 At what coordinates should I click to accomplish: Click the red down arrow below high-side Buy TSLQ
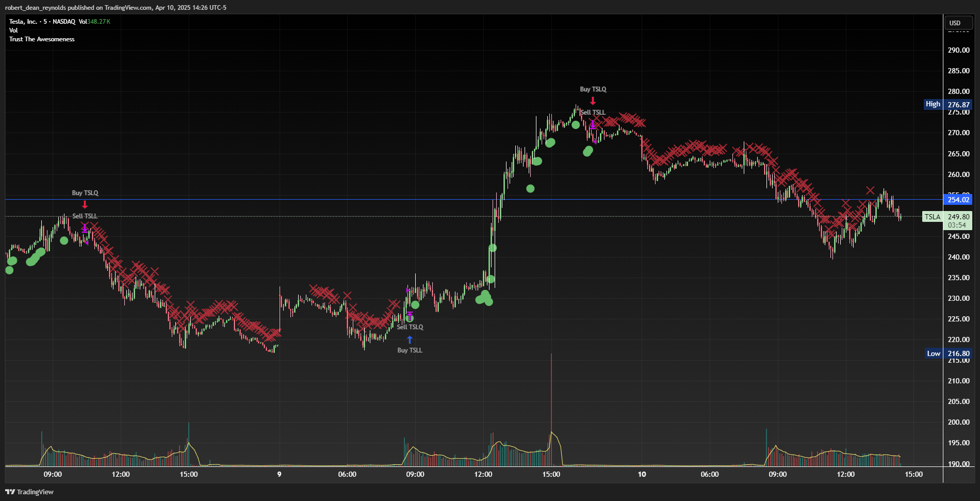(593, 101)
